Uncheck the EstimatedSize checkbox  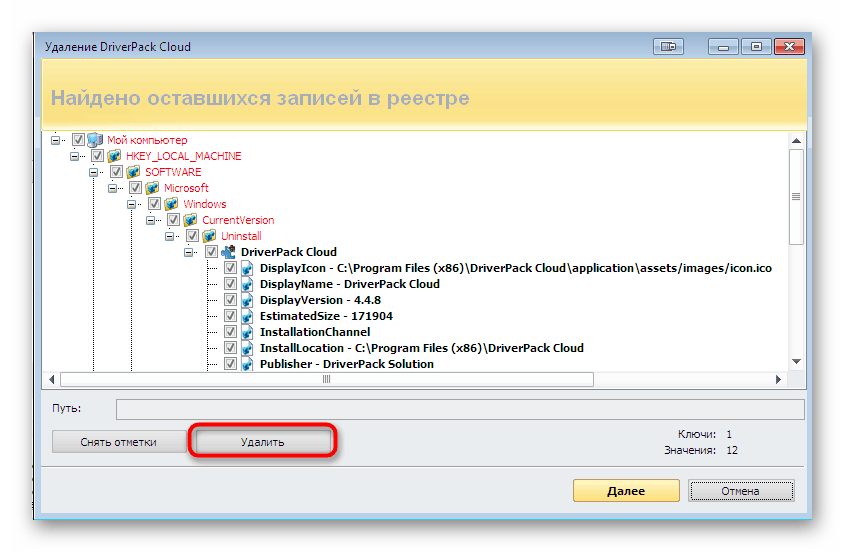[x=230, y=316]
